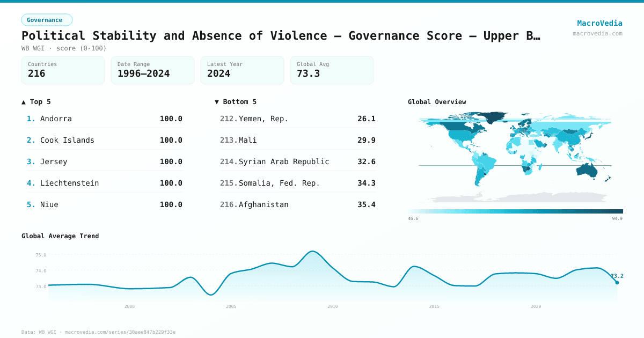Click the Political Stability chart title

click(x=281, y=36)
